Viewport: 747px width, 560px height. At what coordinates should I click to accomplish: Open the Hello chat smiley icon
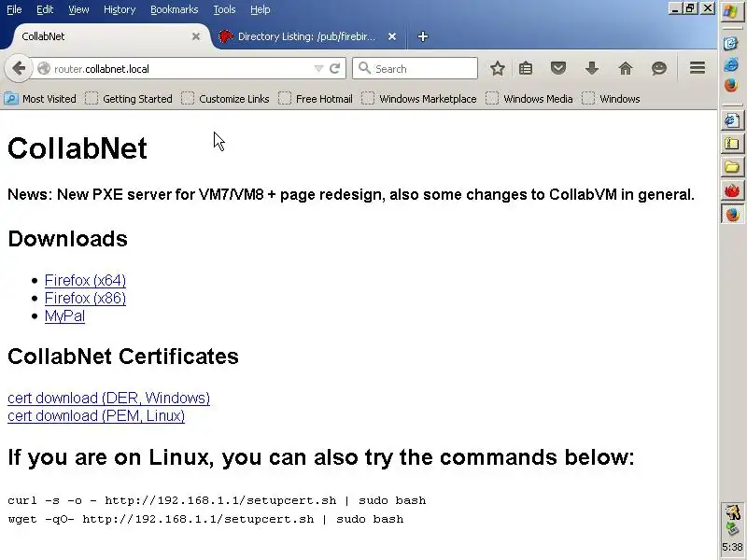[659, 68]
